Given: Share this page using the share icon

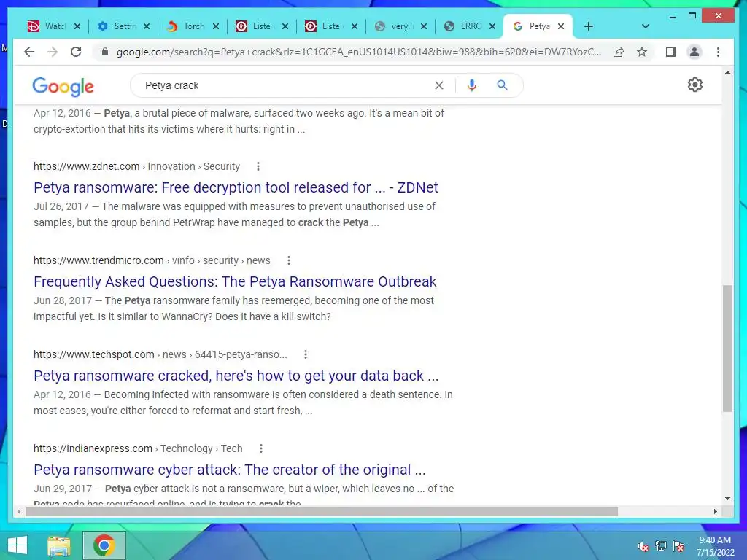Looking at the screenshot, I should [619, 52].
